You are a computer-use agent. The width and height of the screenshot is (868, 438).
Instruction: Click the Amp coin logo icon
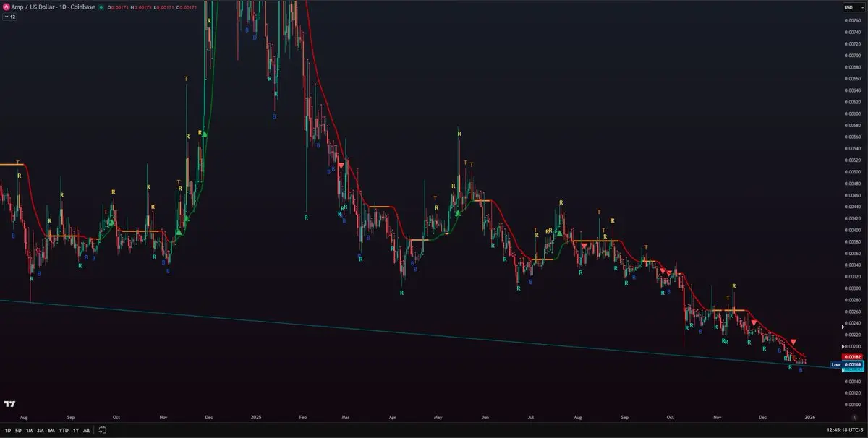6,7
